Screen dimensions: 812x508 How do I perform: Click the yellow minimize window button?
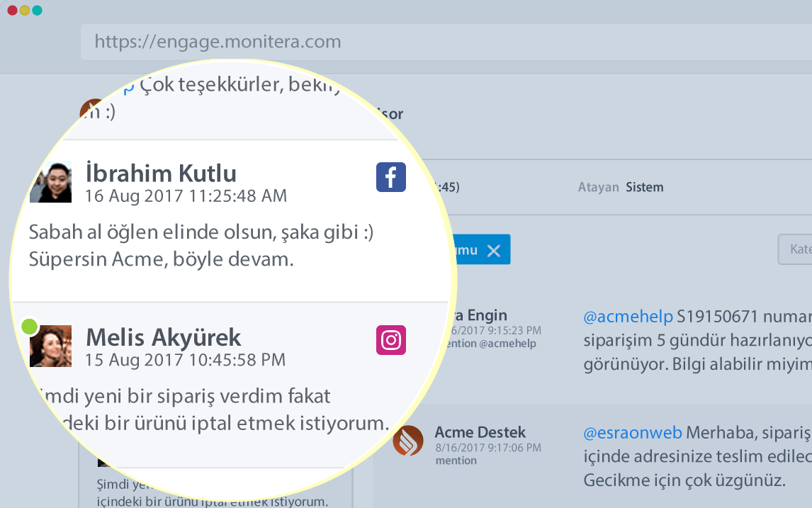coord(24,11)
